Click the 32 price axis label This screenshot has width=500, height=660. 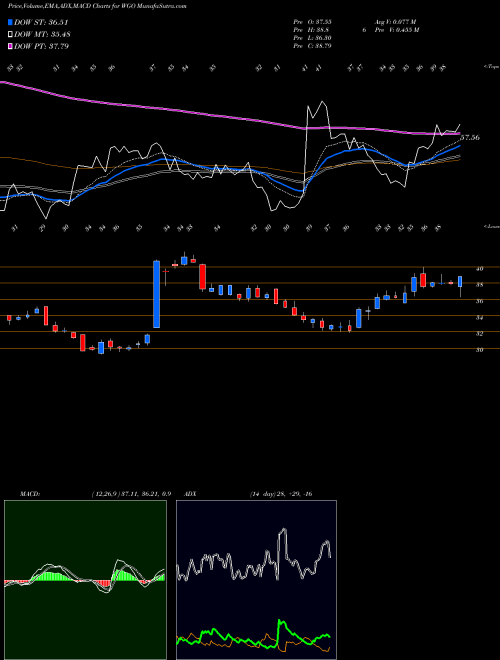[x=479, y=333]
